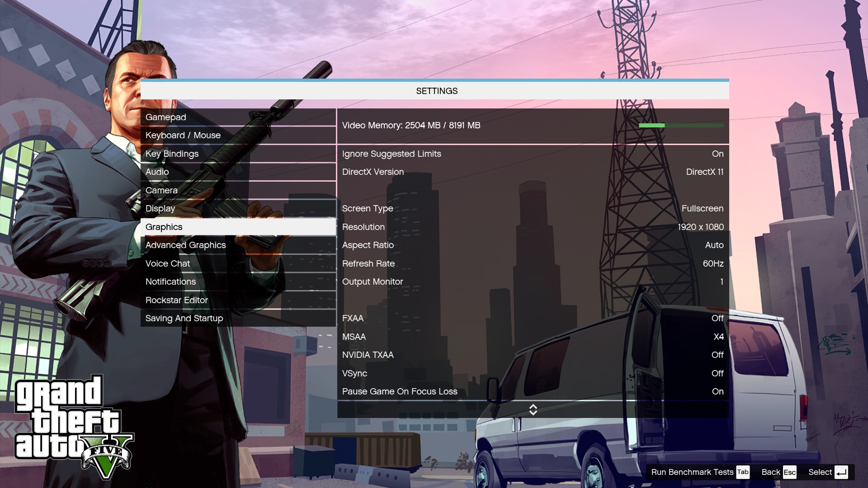Select Camera settings option
868x488 pixels.
point(161,190)
